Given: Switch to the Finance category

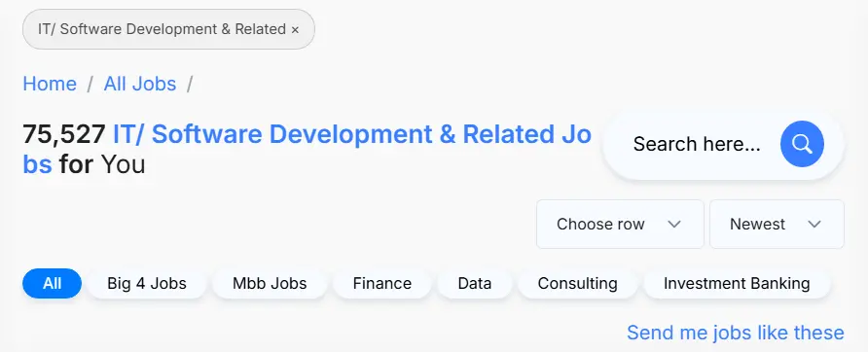Looking at the screenshot, I should point(382,284).
